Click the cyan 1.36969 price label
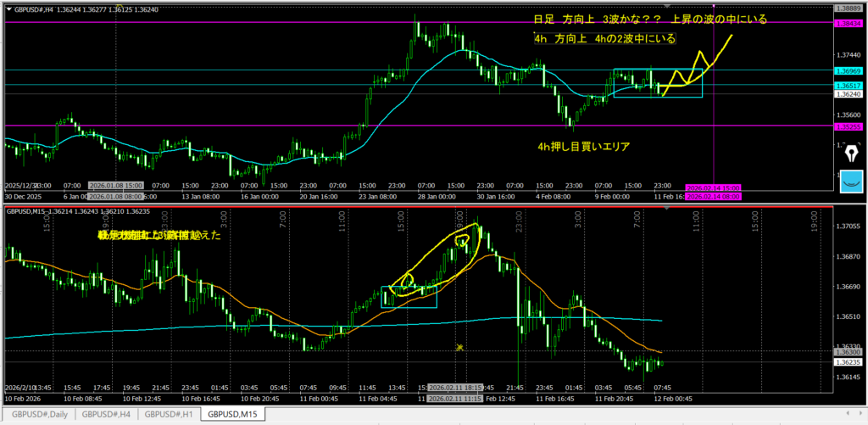868x425 pixels. point(850,70)
